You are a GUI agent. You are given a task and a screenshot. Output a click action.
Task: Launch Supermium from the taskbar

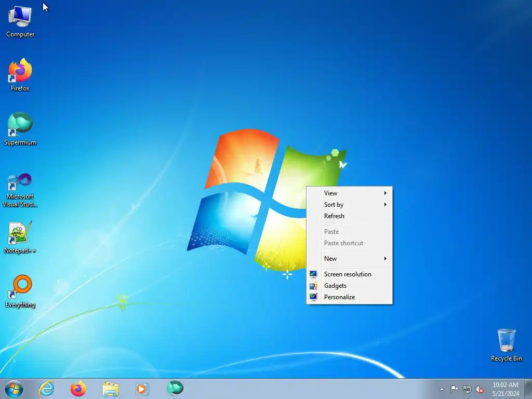pyautogui.click(x=175, y=388)
